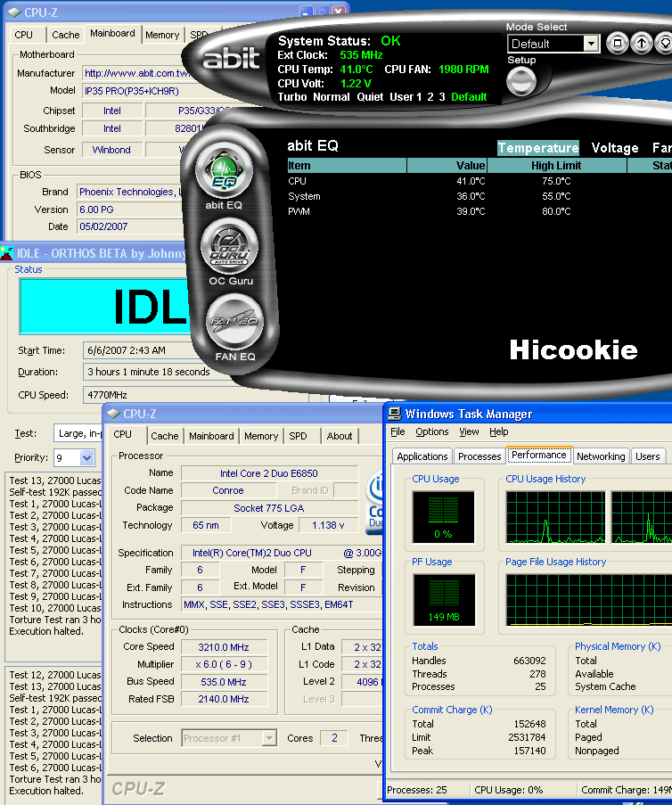The width and height of the screenshot is (672, 805).
Task: Open the abit EQ panel icon
Action: (224, 171)
